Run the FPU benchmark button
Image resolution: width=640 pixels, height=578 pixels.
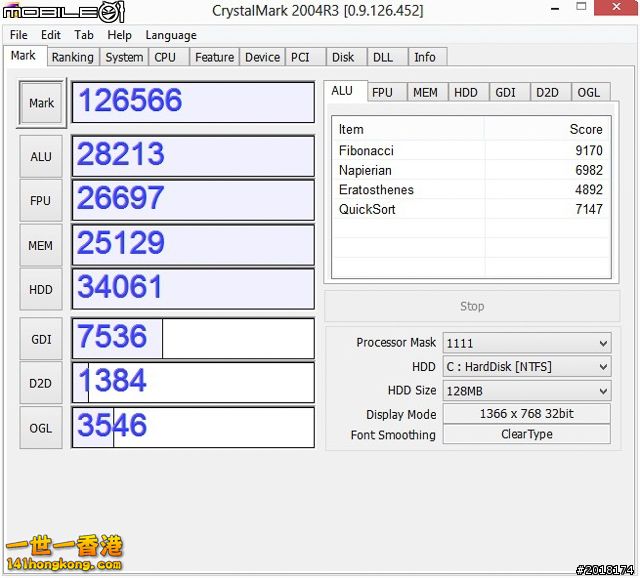tap(41, 200)
